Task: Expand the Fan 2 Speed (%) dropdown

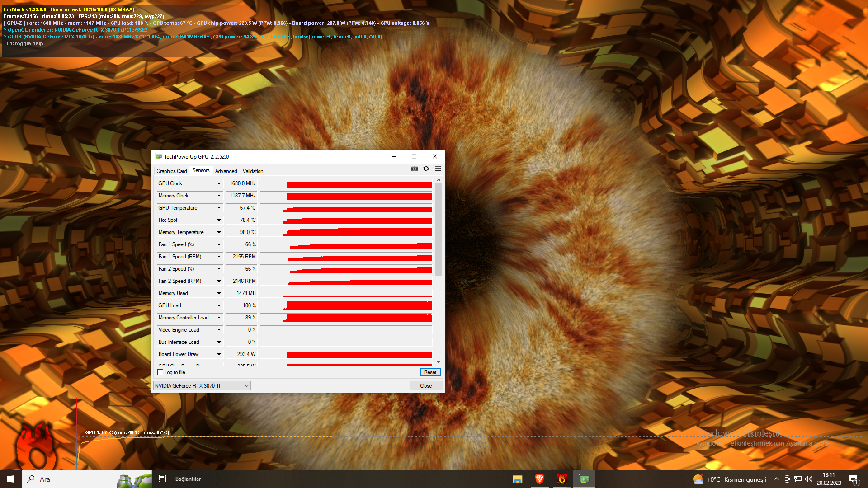Action: click(219, 269)
